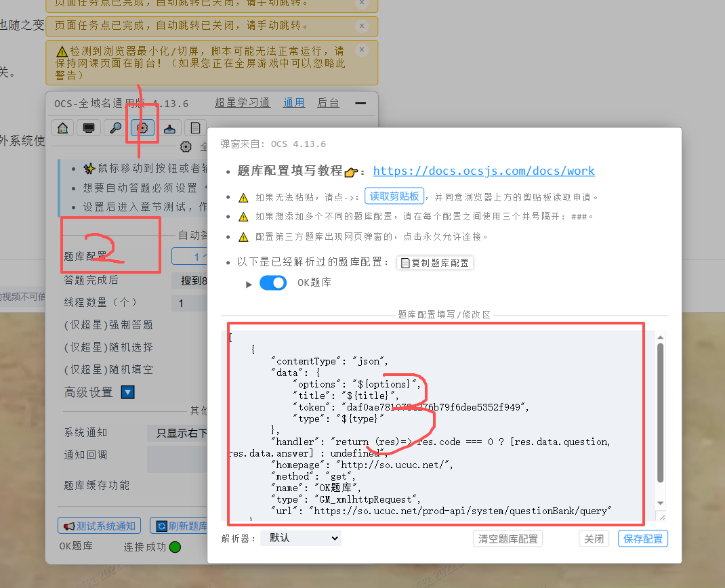Click the '题库缓存功能' label
This screenshot has width=725, height=588.
[97, 486]
